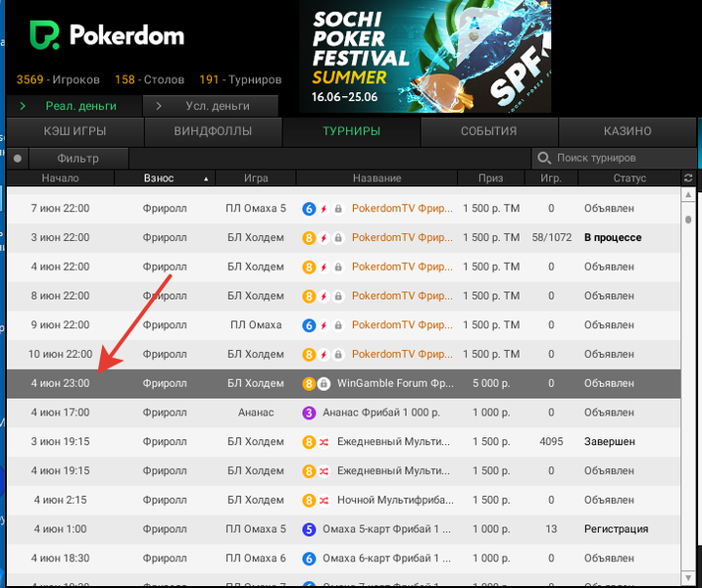Open the Sochi Poker Festival banner
702x588 pixels.
click(x=425, y=56)
